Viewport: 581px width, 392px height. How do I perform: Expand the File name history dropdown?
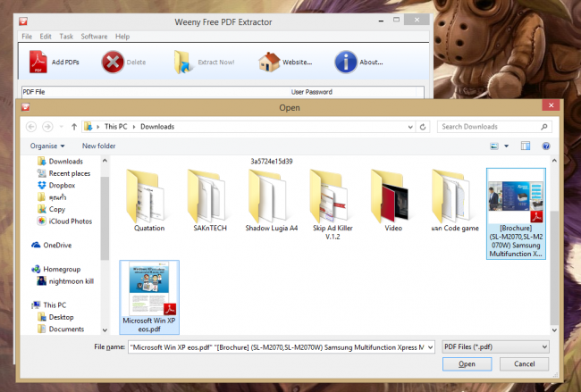click(x=430, y=347)
